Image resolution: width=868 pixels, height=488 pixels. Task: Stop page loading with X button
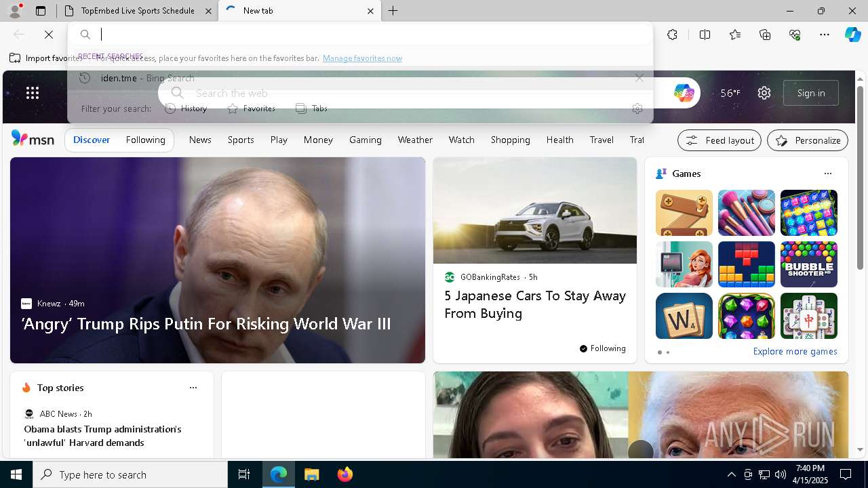(x=49, y=35)
